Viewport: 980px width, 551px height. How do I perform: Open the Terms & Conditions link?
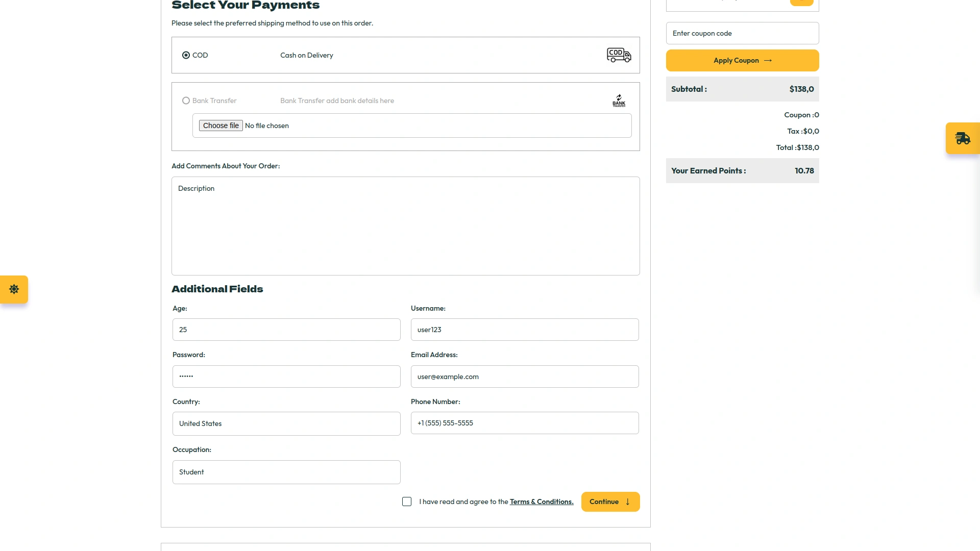click(541, 502)
